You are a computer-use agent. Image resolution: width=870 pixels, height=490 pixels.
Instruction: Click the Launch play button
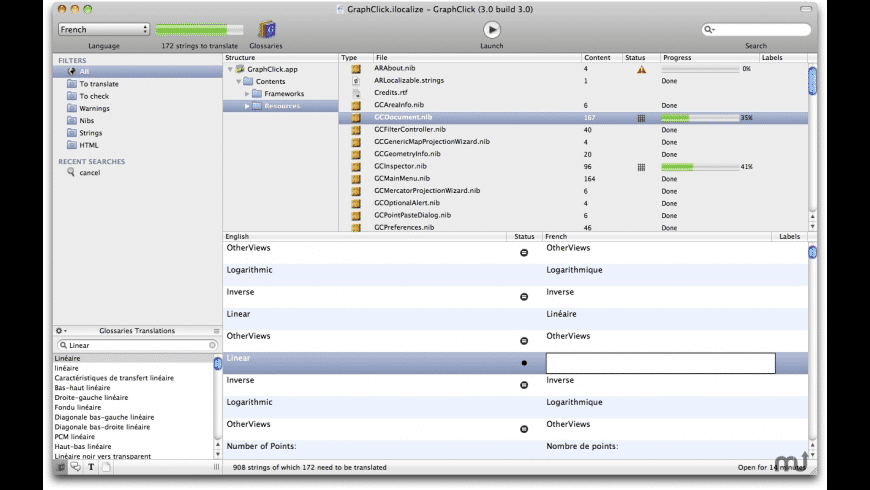[x=492, y=30]
